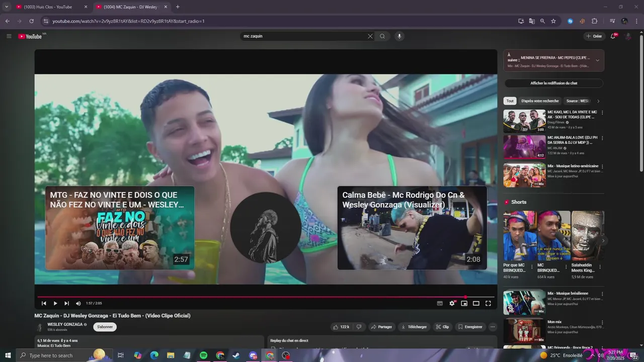Open MC ANJIM-BALA LOVE video thumbnail

tap(525, 147)
